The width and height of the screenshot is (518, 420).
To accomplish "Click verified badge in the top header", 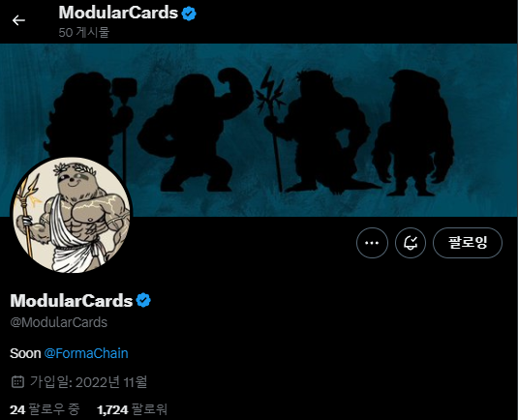I will [x=189, y=14].
